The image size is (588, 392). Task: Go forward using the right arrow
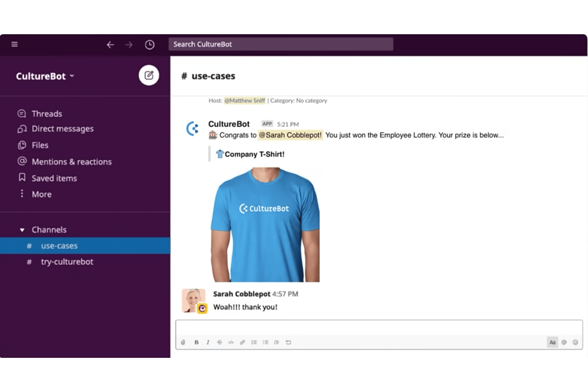click(x=129, y=44)
